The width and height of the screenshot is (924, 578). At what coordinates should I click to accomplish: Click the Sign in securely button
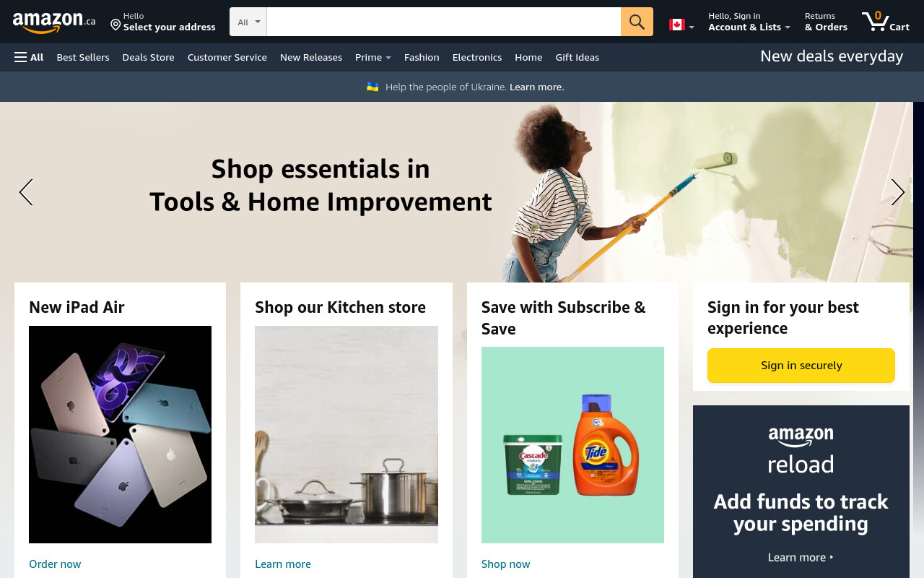(801, 366)
